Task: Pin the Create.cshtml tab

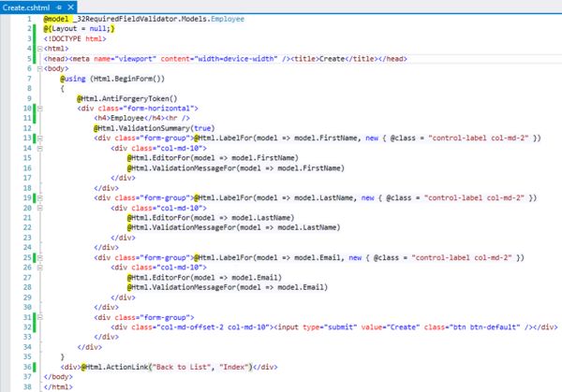Action: [59, 7]
